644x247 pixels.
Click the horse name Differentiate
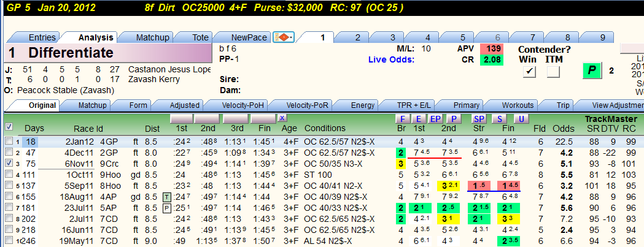click(x=71, y=53)
